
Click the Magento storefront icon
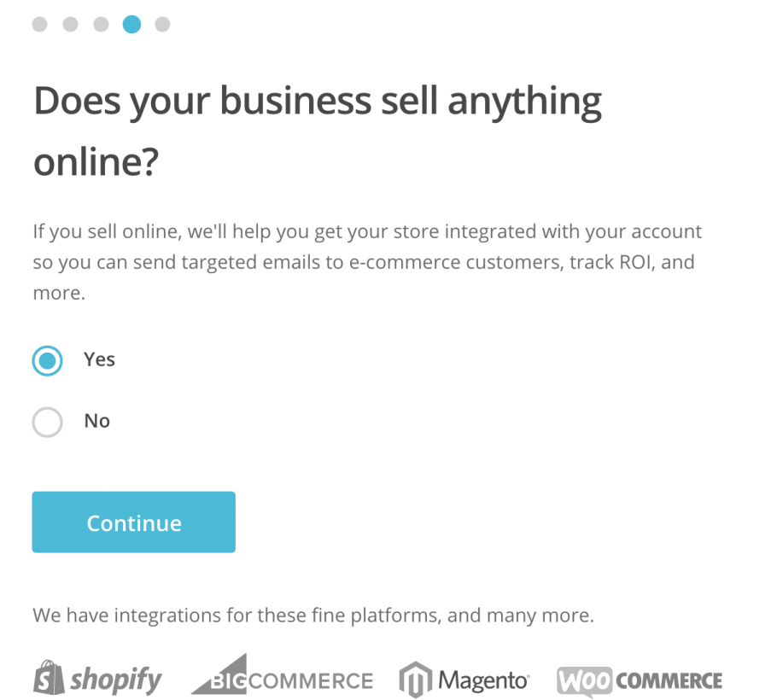point(415,677)
